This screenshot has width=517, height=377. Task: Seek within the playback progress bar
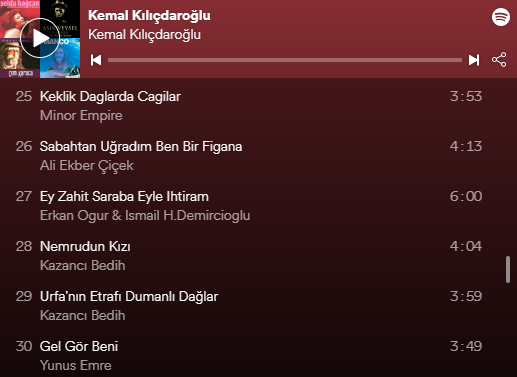click(285, 60)
